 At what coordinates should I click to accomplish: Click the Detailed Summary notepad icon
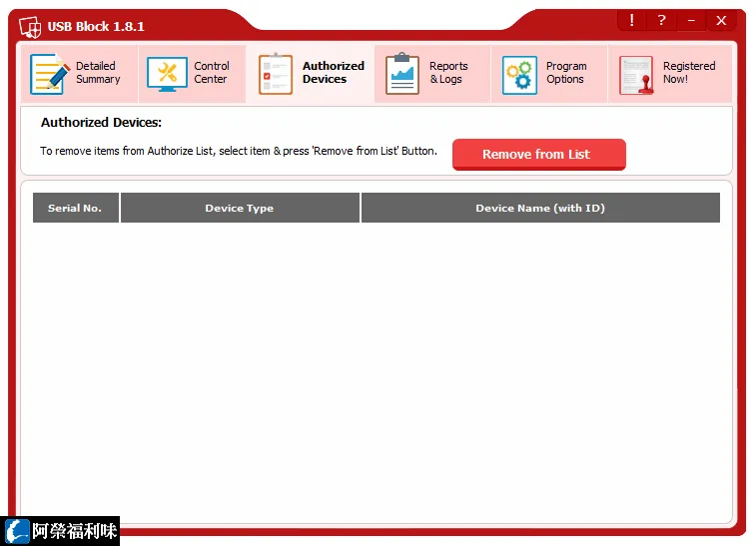[49, 74]
